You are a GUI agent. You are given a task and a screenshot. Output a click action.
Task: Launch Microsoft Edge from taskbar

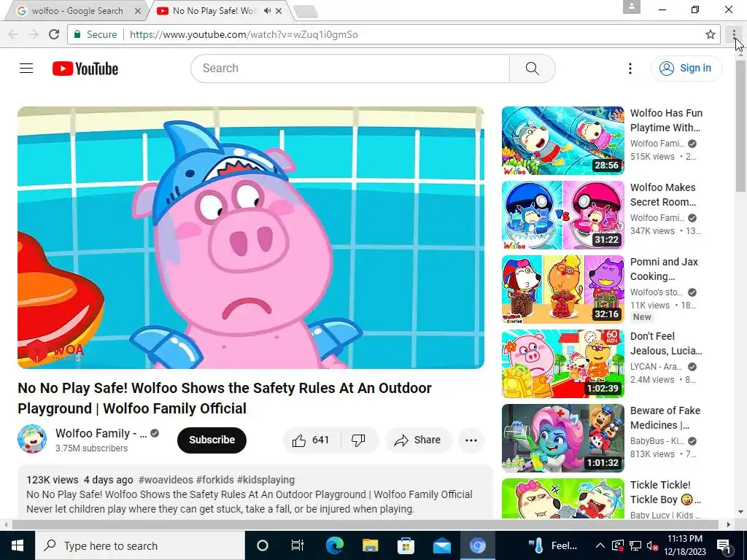click(x=334, y=545)
